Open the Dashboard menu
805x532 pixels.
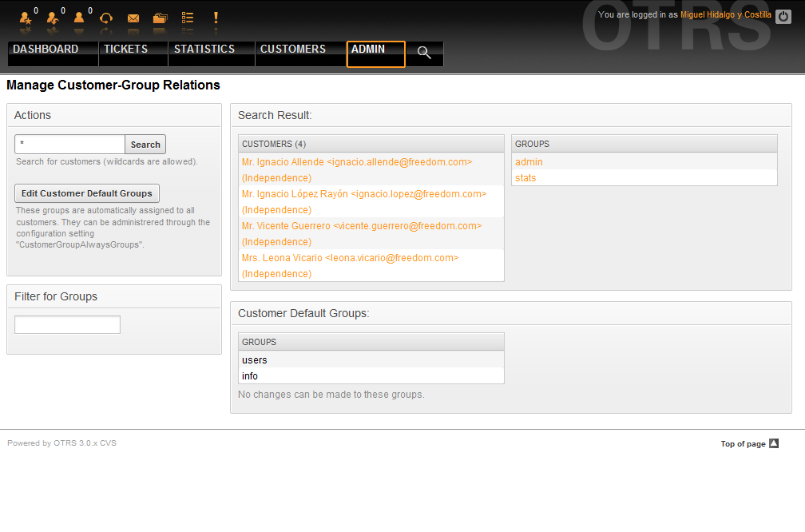[x=46, y=50]
